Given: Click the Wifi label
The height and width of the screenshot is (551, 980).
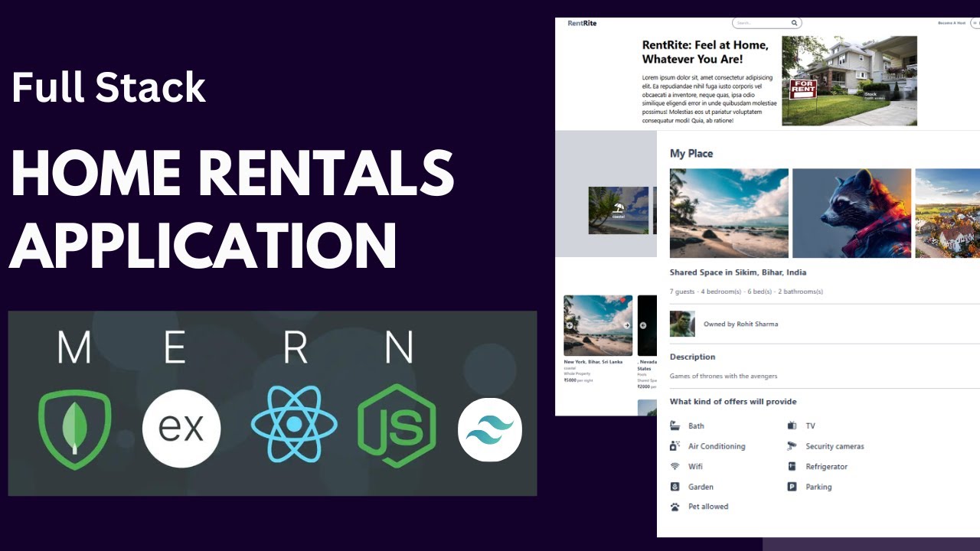Looking at the screenshot, I should pos(695,467).
